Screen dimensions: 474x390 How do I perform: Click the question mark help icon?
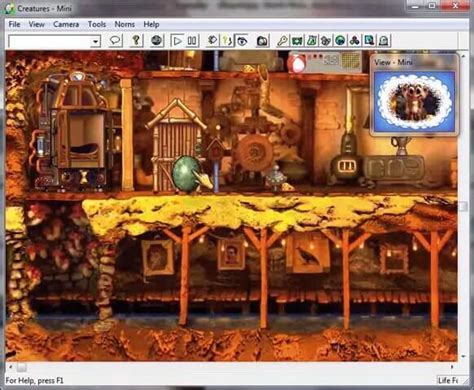[x=136, y=41]
